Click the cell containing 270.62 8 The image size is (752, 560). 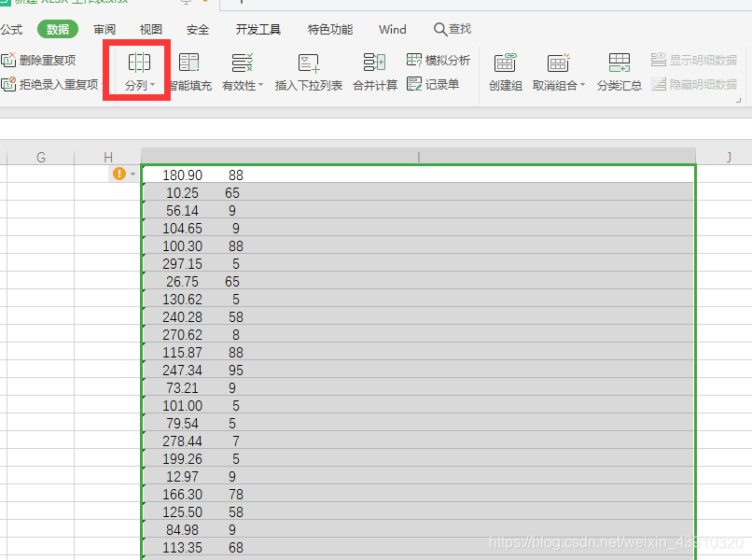pos(419,334)
